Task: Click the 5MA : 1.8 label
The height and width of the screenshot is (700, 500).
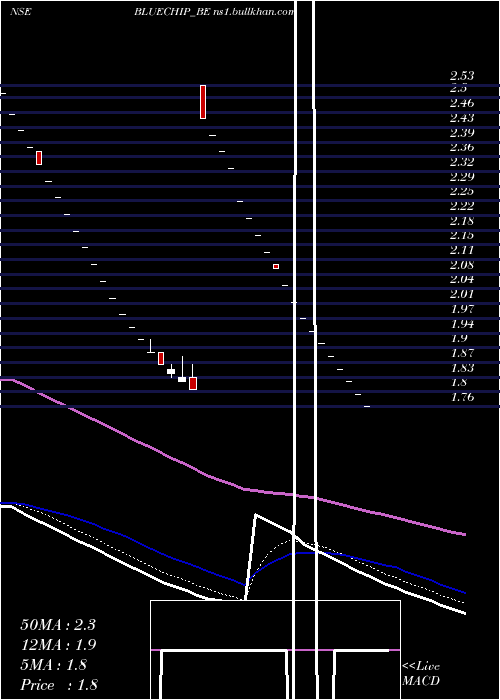Action: [x=54, y=665]
